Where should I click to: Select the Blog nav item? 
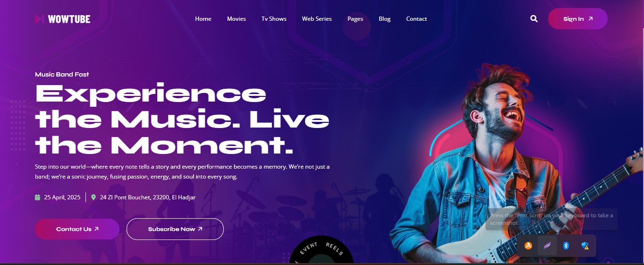[x=385, y=19]
